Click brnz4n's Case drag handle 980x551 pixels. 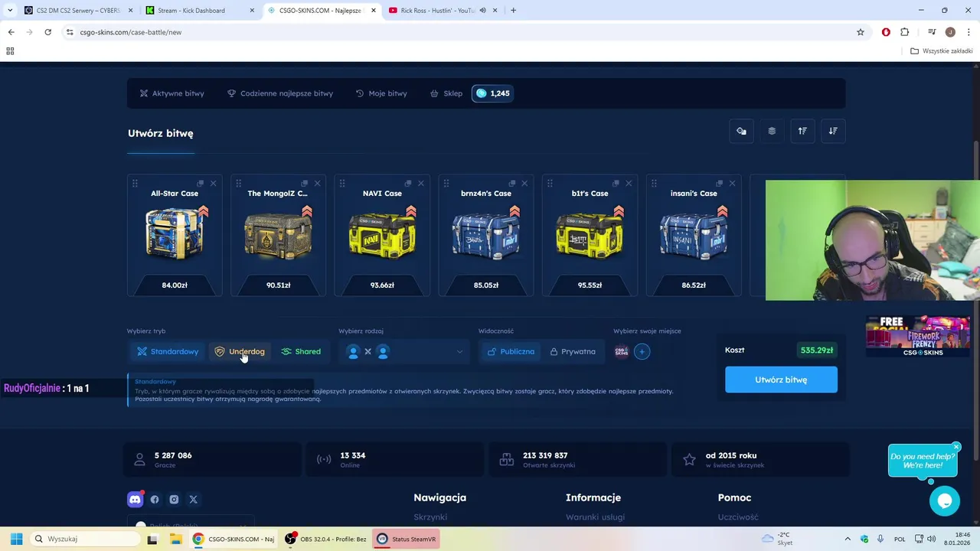tap(446, 184)
